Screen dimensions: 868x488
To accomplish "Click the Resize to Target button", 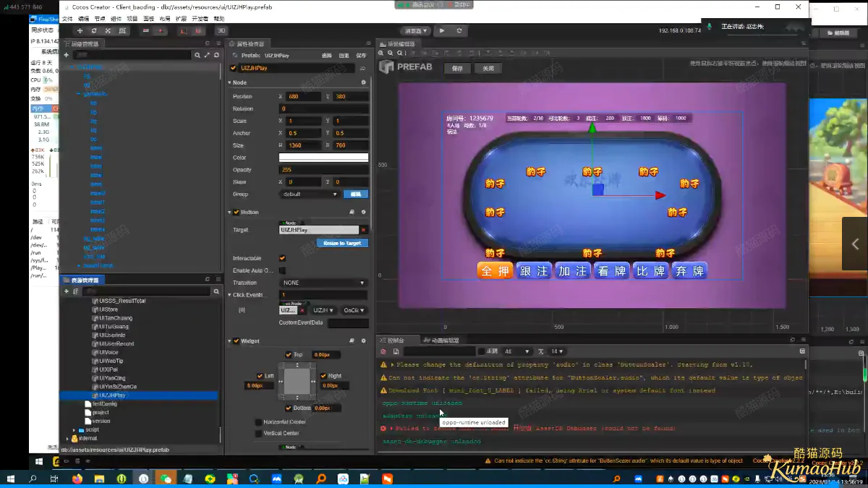I will [x=342, y=243].
